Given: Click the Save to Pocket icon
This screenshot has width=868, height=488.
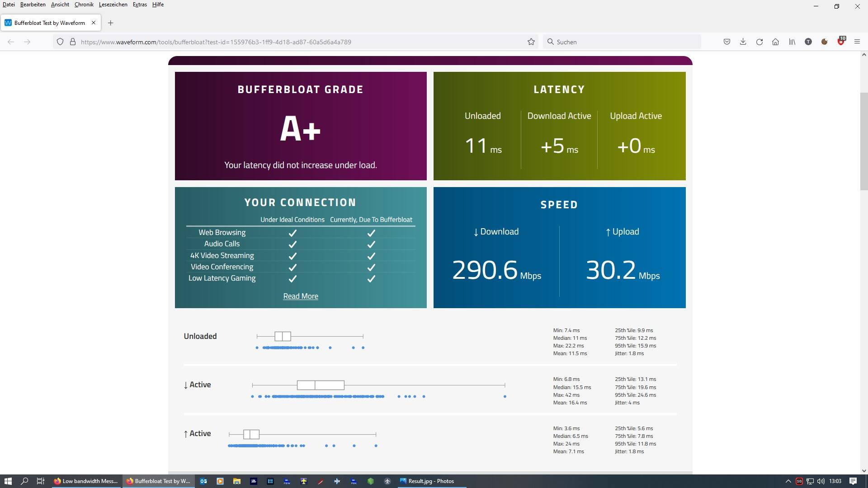Looking at the screenshot, I should 726,42.
